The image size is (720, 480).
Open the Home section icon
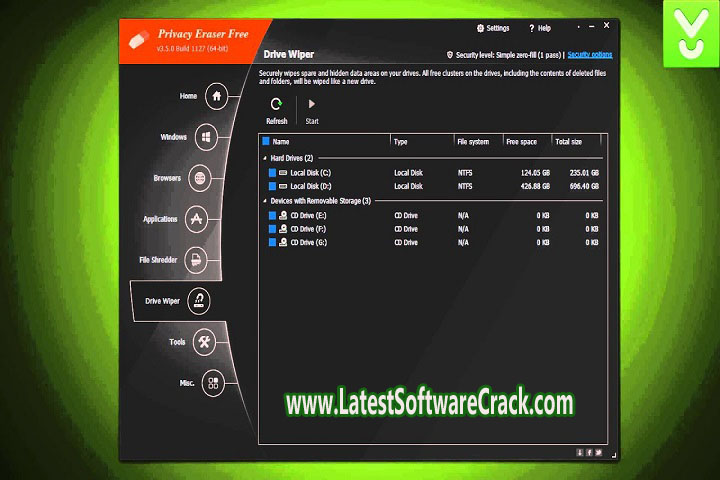coord(216,96)
